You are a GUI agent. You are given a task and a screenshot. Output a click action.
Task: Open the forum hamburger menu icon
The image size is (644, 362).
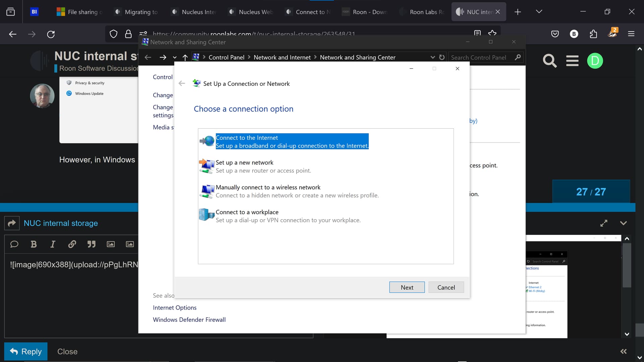(x=572, y=61)
